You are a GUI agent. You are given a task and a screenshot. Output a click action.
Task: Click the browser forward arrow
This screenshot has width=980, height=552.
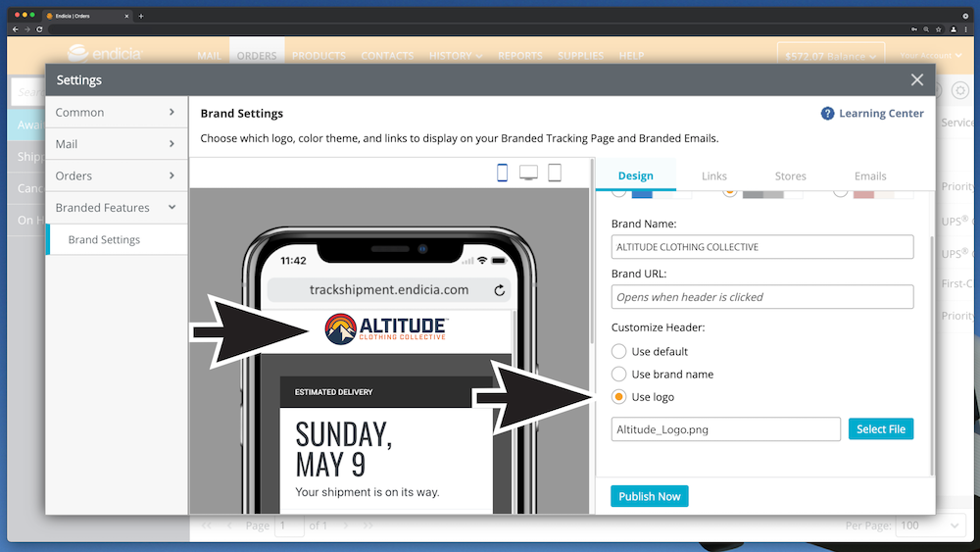click(x=26, y=29)
